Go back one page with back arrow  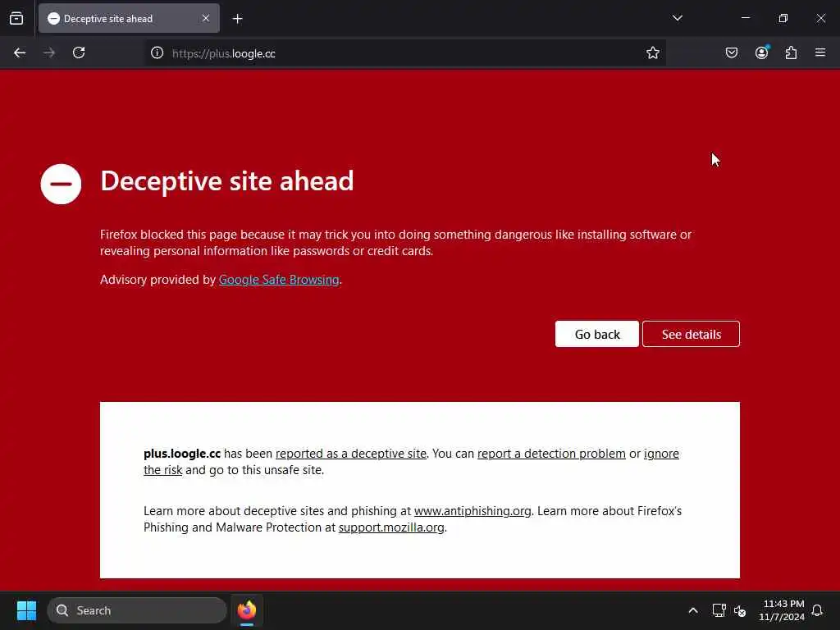(20, 53)
